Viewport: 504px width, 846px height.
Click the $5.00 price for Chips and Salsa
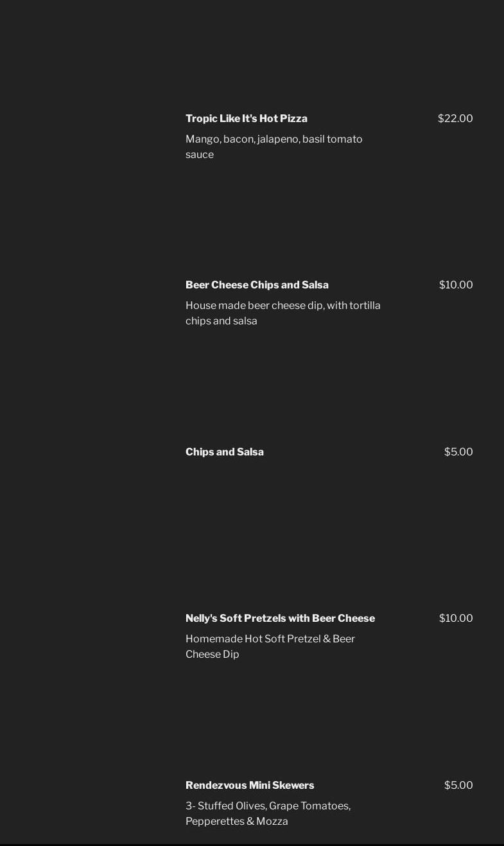tap(458, 452)
